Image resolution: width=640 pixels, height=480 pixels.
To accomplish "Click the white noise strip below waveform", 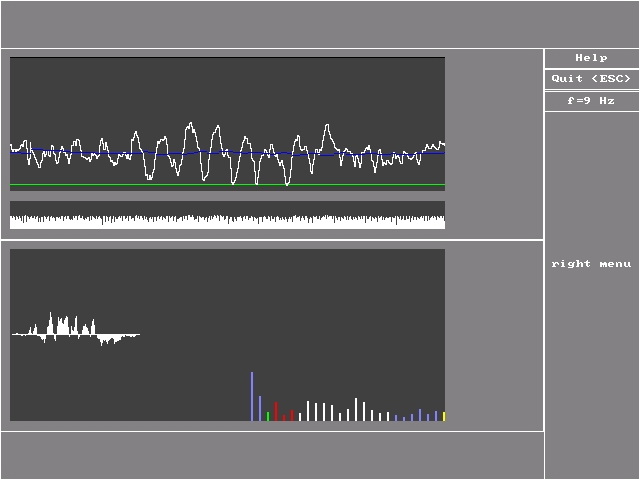I will (x=227, y=222).
